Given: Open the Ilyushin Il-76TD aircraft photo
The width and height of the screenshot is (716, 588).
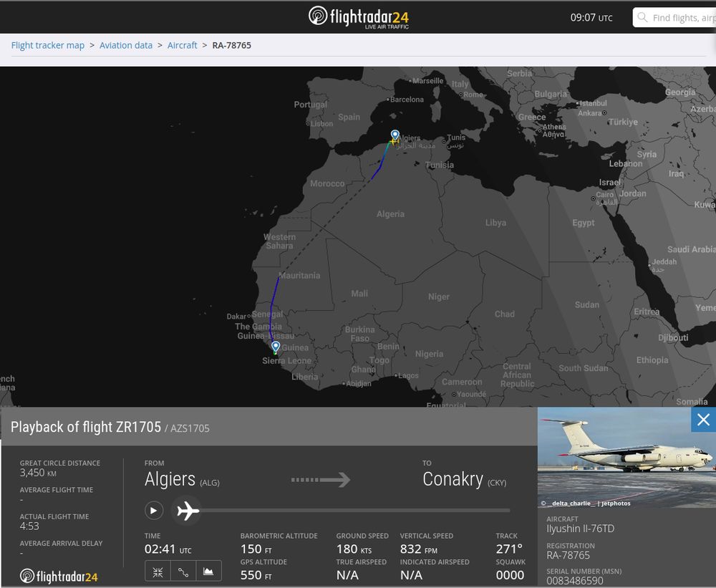Looking at the screenshot, I should tap(626, 458).
